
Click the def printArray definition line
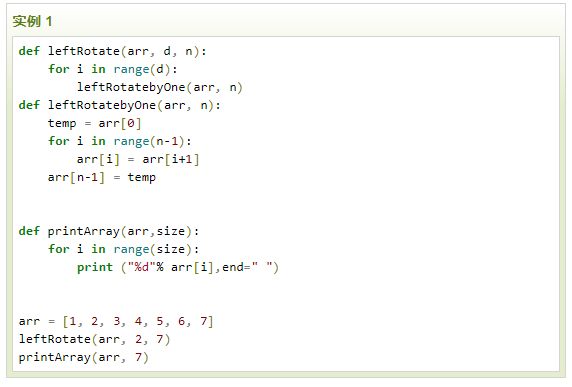click(x=109, y=231)
